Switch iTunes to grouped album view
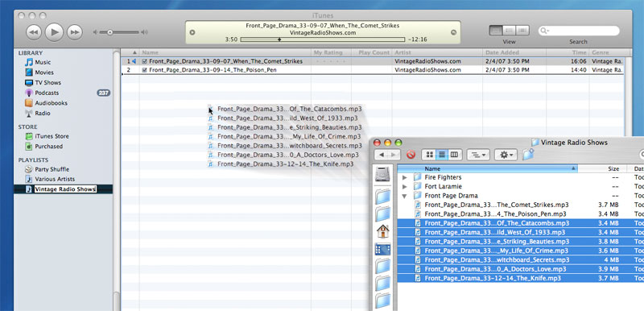 510,31
